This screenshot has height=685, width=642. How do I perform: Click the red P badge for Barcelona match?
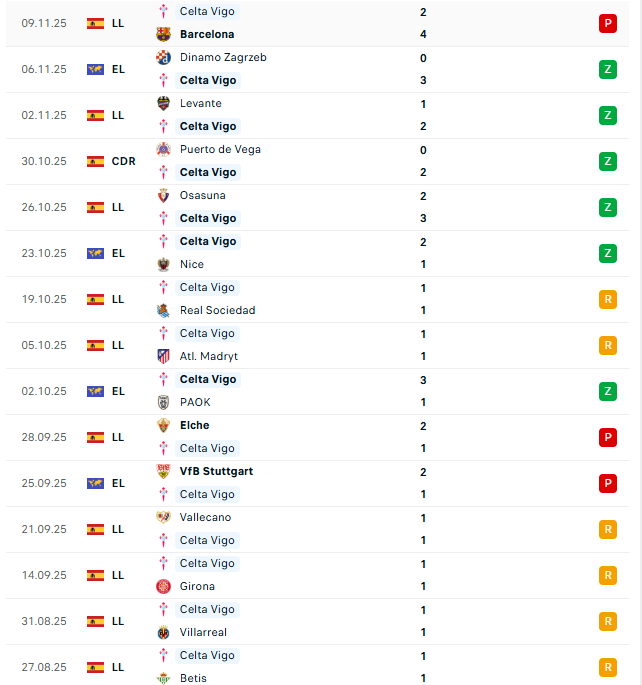(607, 23)
